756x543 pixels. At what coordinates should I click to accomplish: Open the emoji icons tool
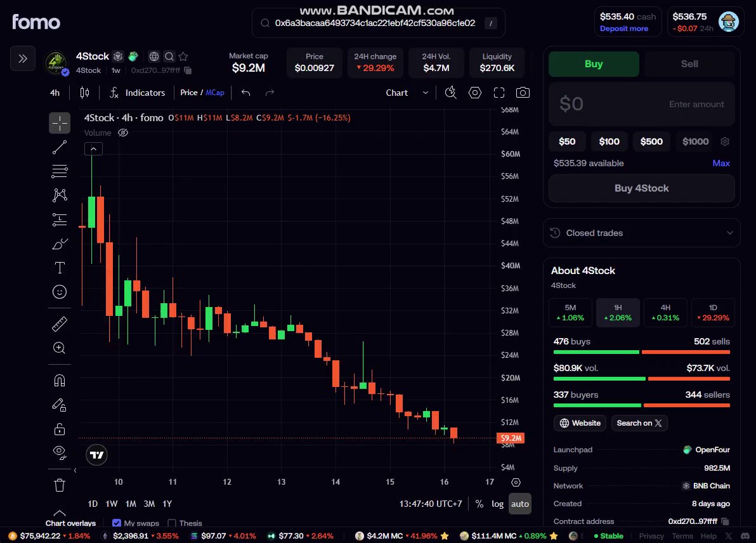click(60, 292)
